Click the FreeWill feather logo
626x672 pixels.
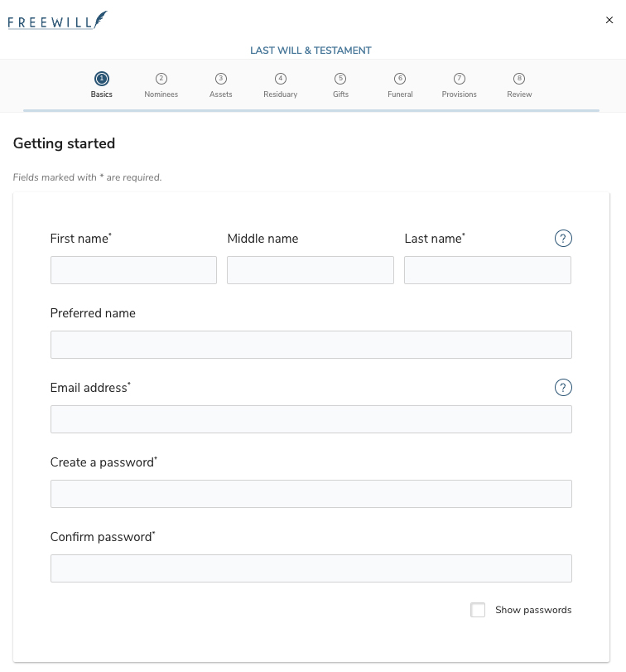pos(57,20)
